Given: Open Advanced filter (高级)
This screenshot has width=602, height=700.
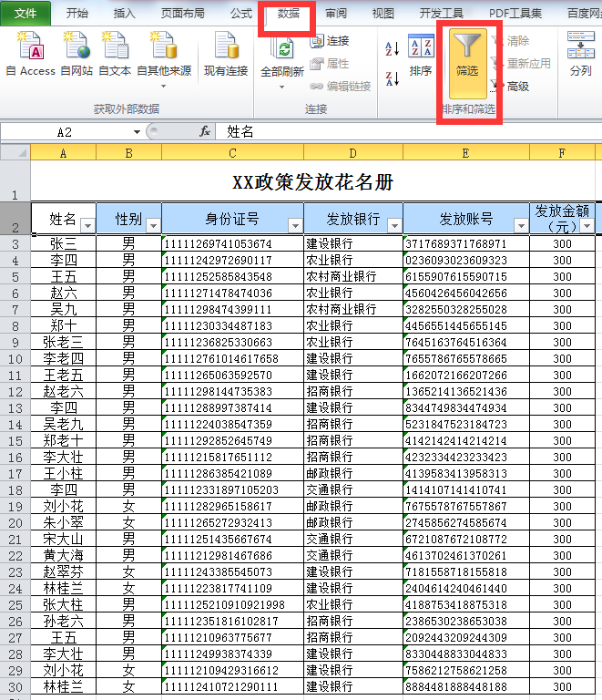Looking at the screenshot, I should coord(511,86).
